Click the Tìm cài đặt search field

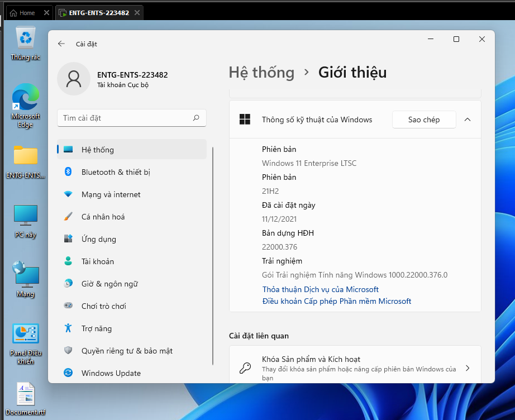[132, 118]
